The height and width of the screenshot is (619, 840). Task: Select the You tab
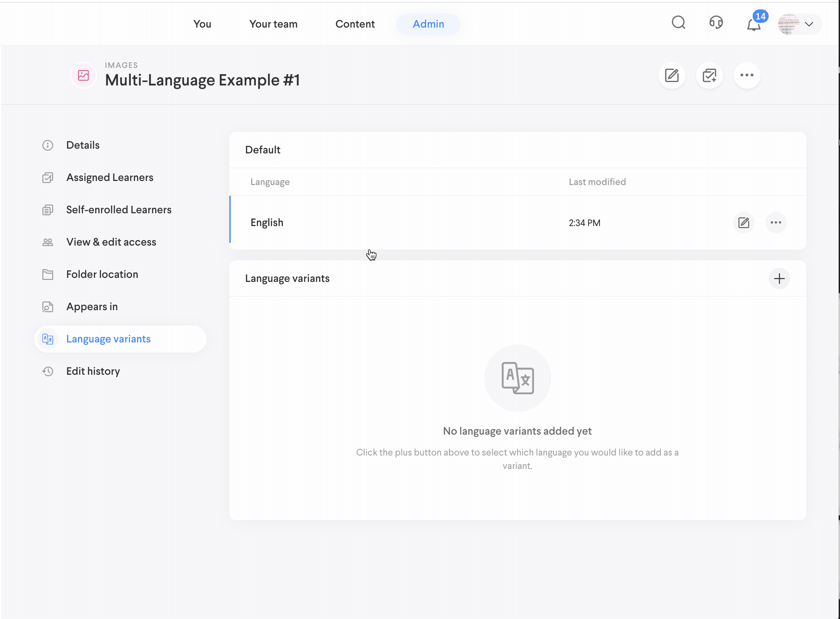202,24
